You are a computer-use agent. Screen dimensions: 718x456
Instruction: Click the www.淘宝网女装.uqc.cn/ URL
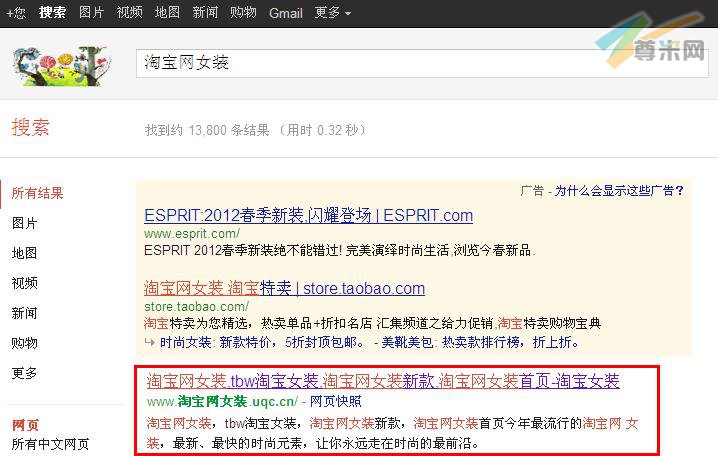click(223, 402)
